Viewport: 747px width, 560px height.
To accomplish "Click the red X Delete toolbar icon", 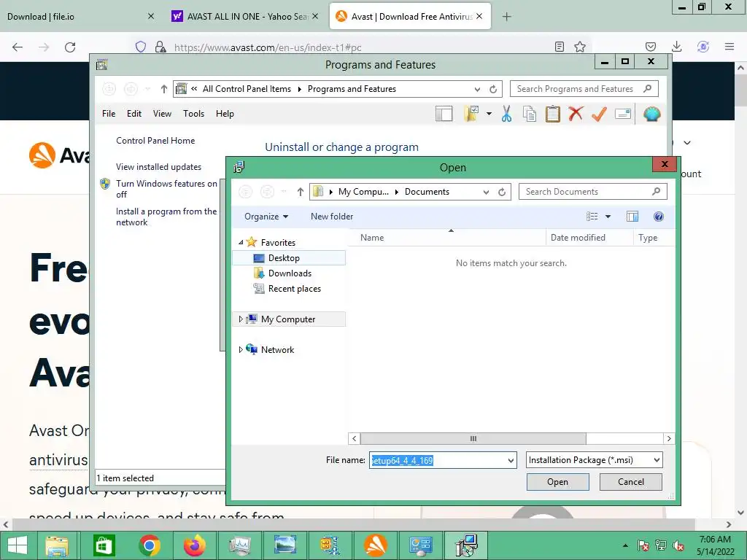I will point(576,114).
